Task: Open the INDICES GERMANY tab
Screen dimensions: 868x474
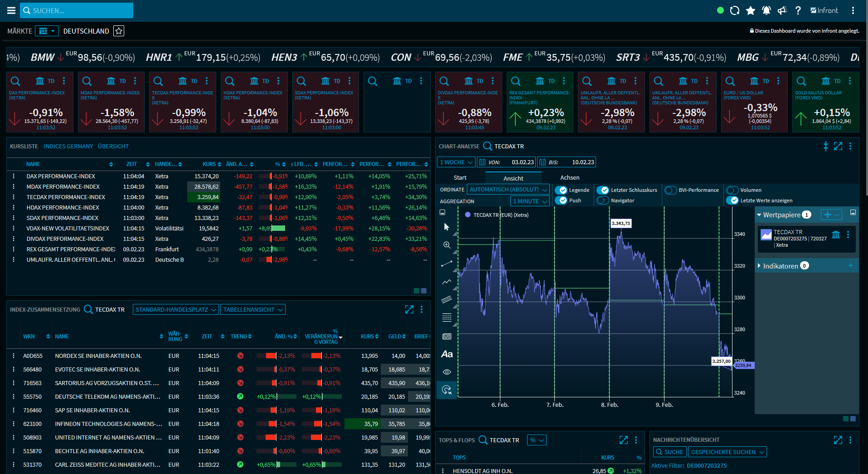Action: coord(68,147)
